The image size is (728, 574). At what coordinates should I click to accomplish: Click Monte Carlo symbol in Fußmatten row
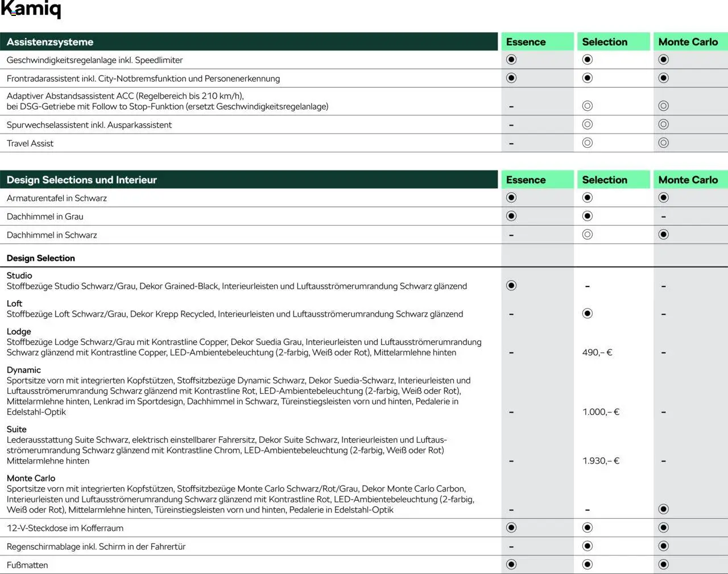tap(663, 564)
